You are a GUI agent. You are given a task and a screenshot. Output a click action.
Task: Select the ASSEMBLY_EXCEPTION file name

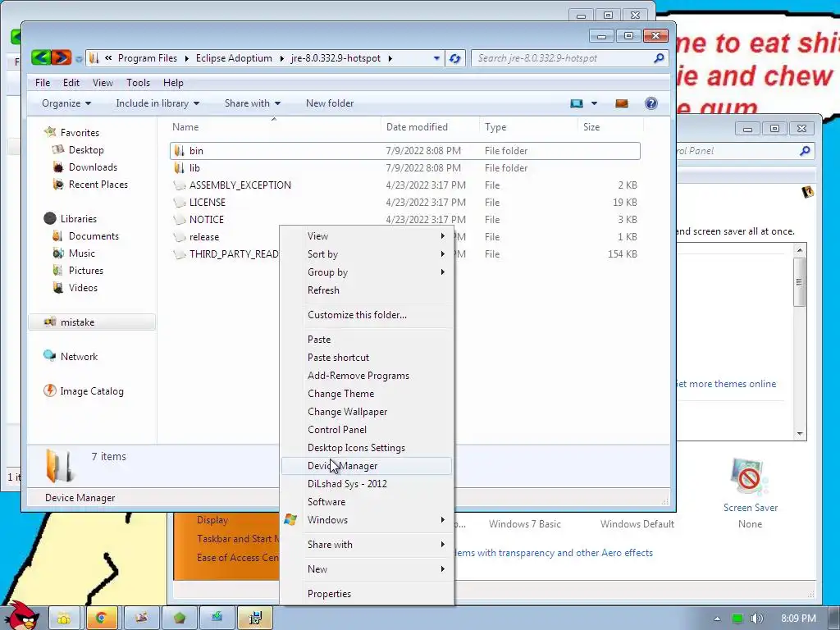click(x=240, y=185)
